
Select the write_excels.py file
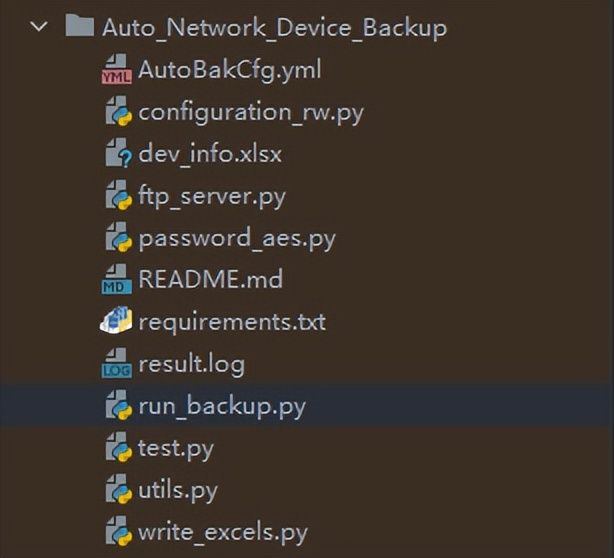pyautogui.click(x=223, y=533)
